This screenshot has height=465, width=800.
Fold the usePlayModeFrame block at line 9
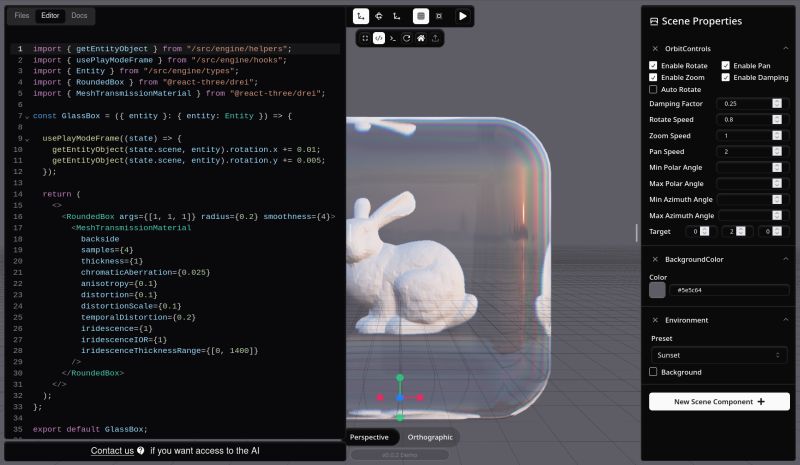click(27, 139)
